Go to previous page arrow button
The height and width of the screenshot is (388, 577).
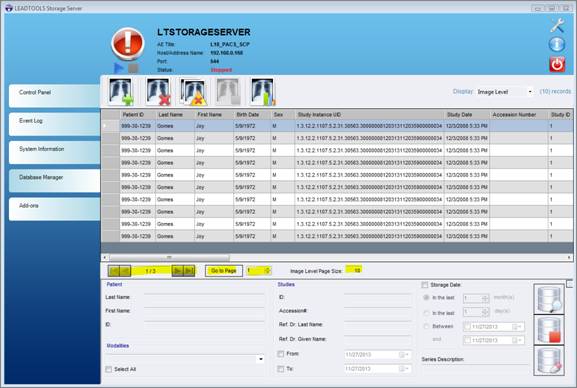pos(125,271)
